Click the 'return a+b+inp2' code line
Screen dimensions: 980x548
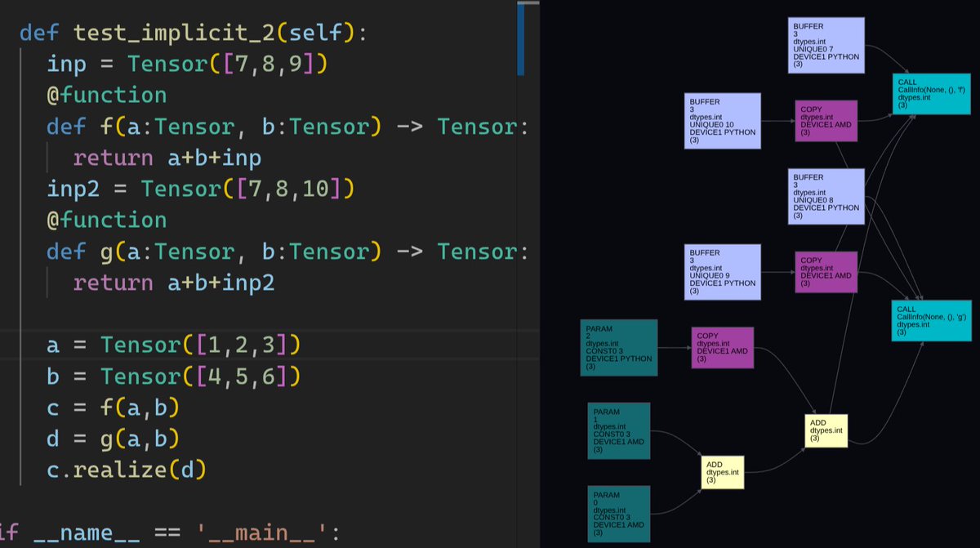(174, 283)
